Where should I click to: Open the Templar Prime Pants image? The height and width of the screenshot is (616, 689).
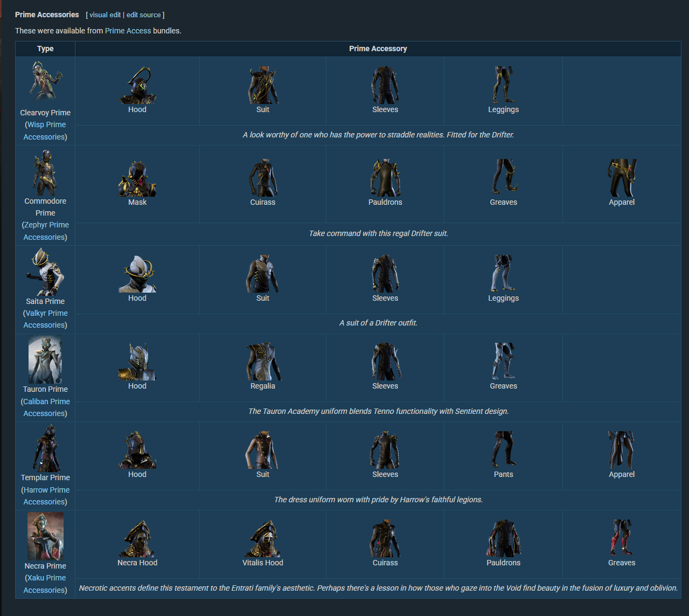(504, 450)
